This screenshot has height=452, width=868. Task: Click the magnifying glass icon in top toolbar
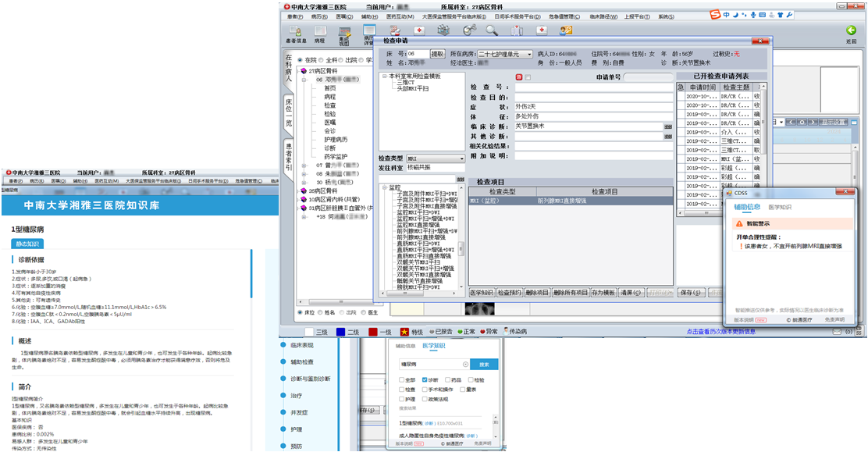pyautogui.click(x=492, y=30)
